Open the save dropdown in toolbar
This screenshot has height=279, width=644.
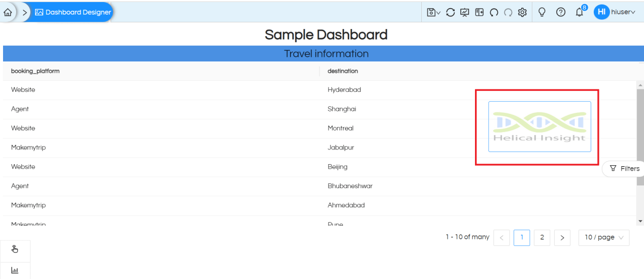tap(433, 12)
